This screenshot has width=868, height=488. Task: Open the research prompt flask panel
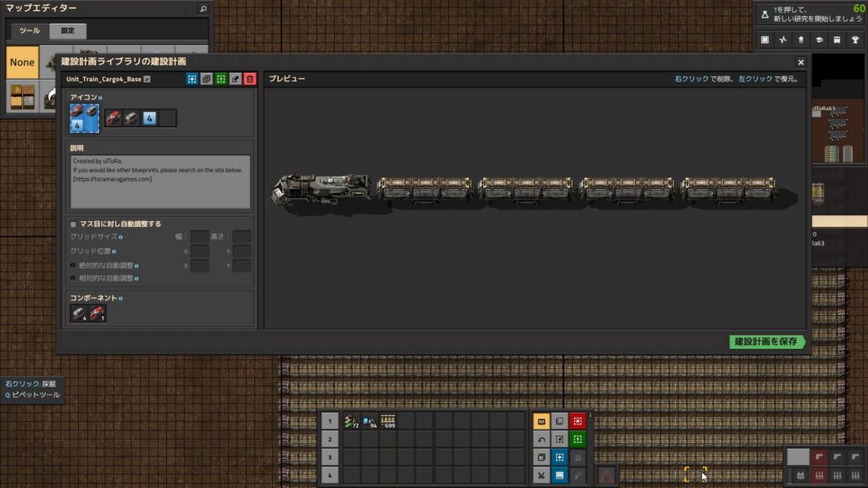pos(810,14)
